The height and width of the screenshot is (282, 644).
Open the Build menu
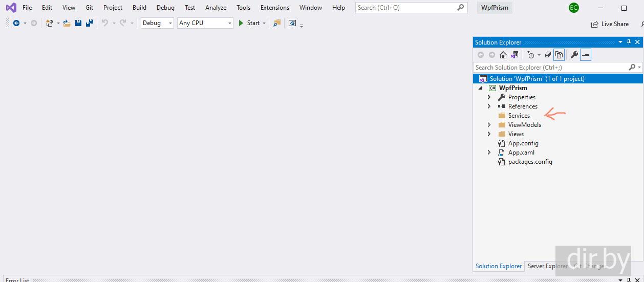point(139,8)
